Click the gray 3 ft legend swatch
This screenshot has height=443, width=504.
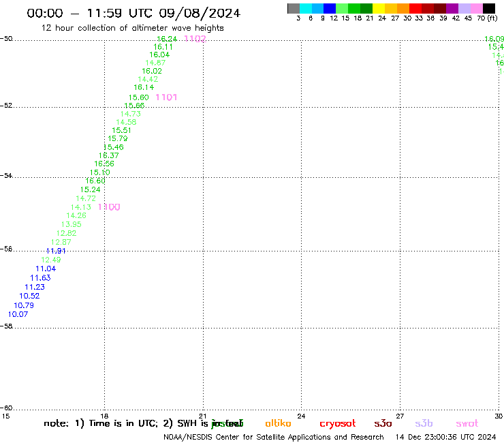point(294,8)
